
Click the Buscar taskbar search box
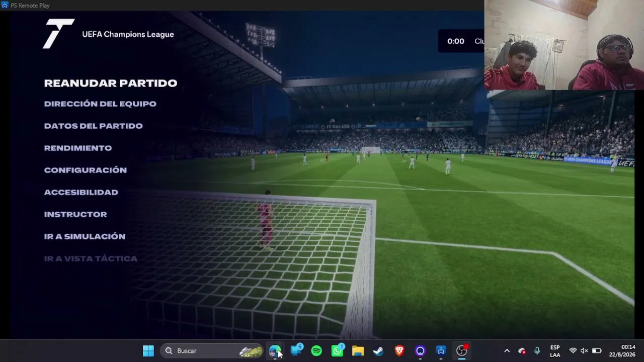tap(212, 351)
